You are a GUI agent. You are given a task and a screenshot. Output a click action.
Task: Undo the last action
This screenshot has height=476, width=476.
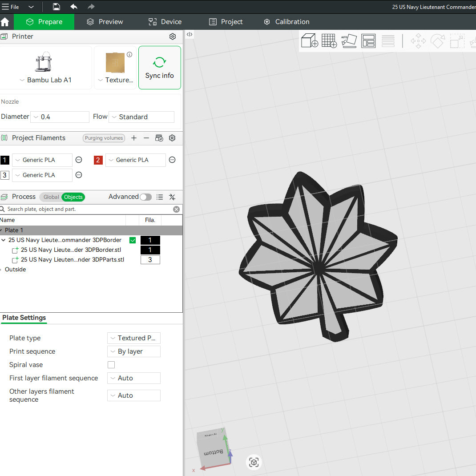click(74, 7)
